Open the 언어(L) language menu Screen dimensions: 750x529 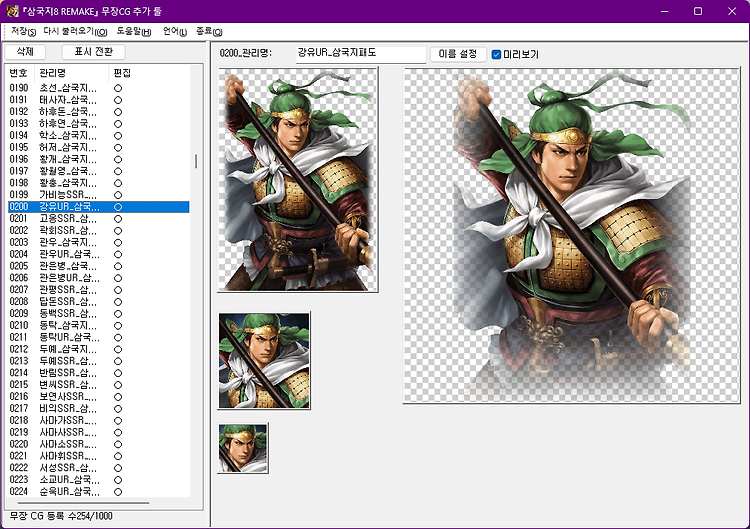[175, 32]
